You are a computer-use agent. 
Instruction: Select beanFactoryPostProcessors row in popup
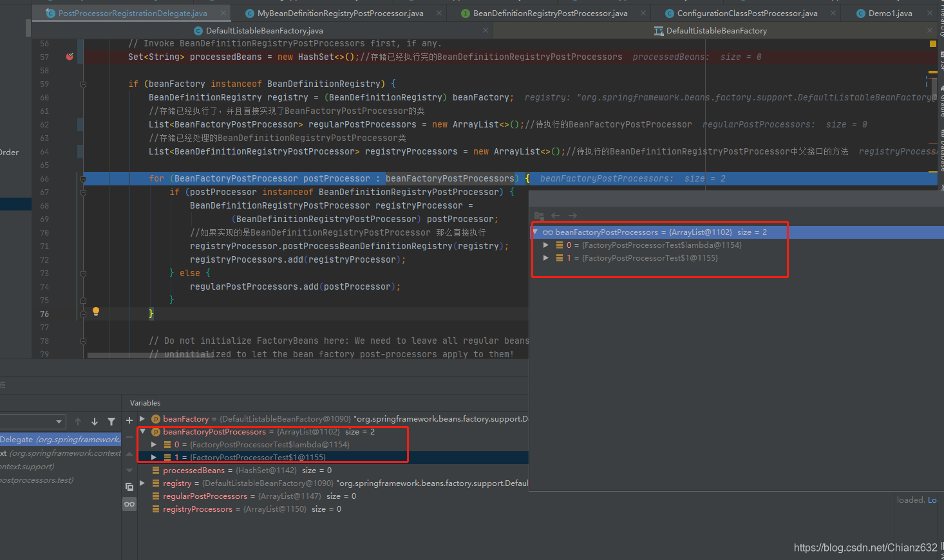[736, 232]
